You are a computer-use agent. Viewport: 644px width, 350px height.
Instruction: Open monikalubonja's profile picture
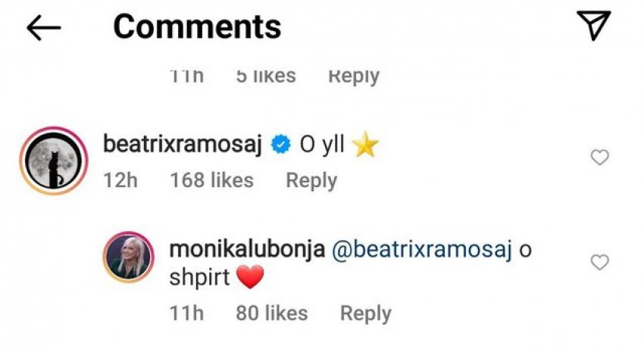pyautogui.click(x=129, y=264)
